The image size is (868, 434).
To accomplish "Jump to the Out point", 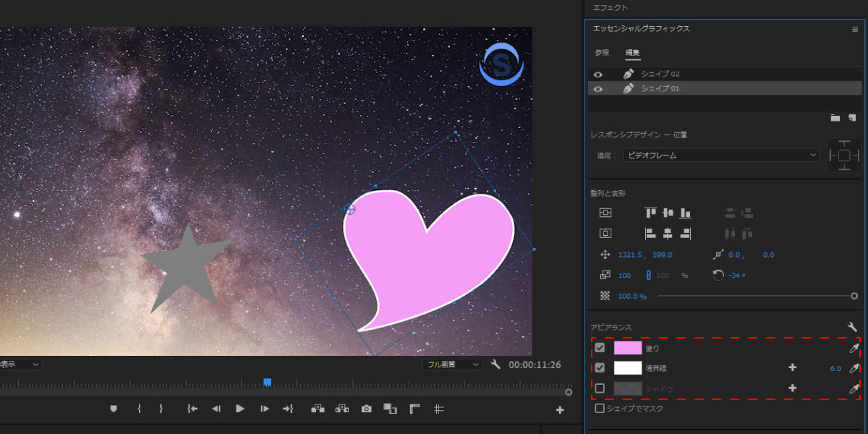I will [x=288, y=409].
